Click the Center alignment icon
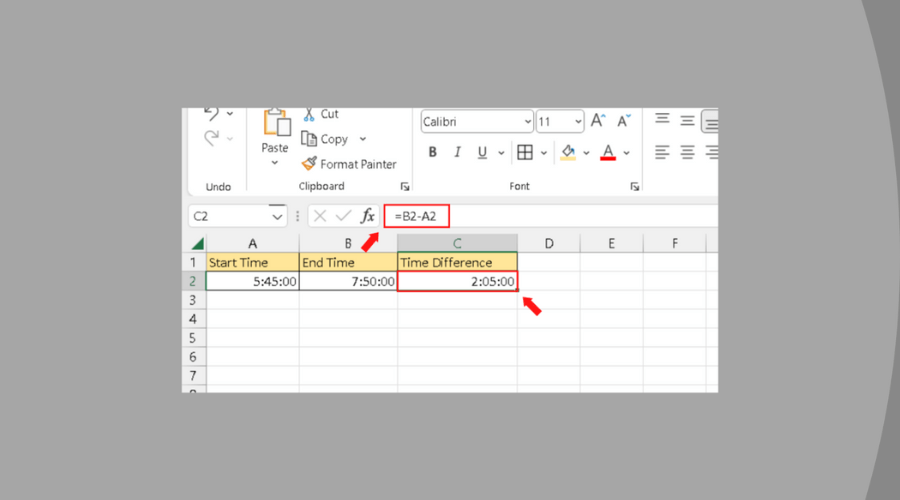900x500 pixels. click(x=687, y=152)
